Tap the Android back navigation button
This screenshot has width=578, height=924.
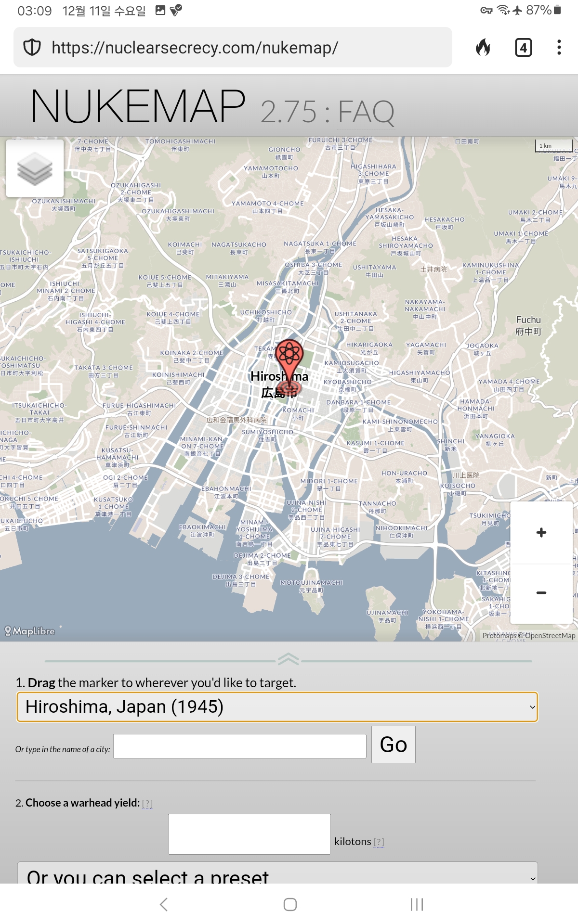coord(164,904)
